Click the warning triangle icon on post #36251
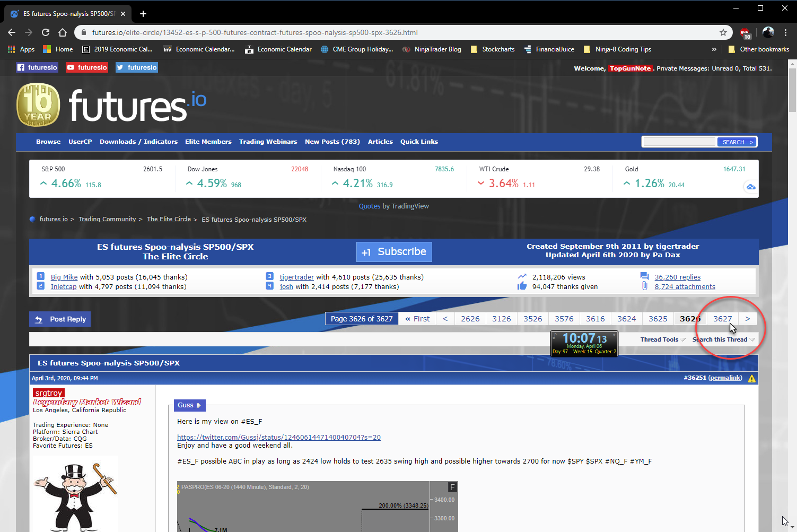The image size is (797, 532). 752,379
